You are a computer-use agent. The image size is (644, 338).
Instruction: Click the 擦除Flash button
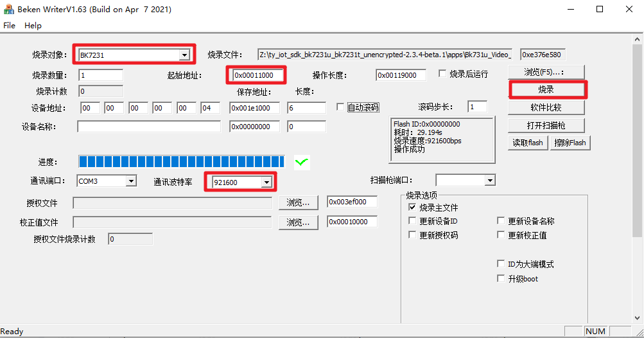point(570,143)
